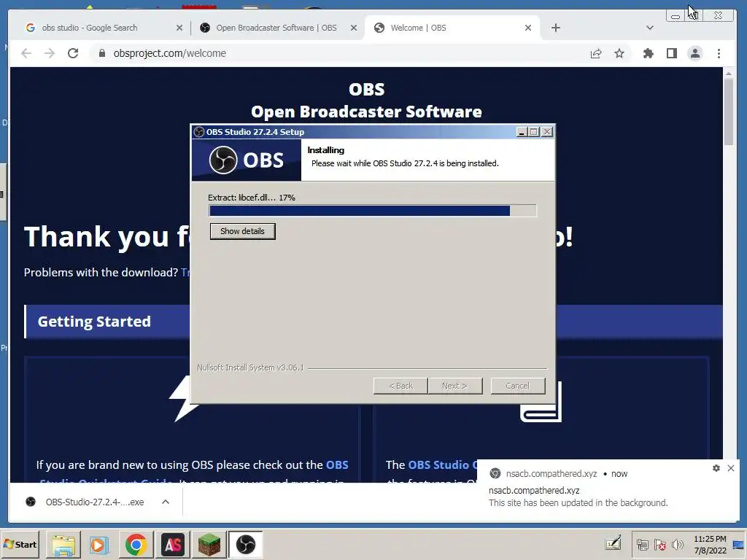Click the OBS Studio link in the right card
747x560 pixels.
(438, 464)
